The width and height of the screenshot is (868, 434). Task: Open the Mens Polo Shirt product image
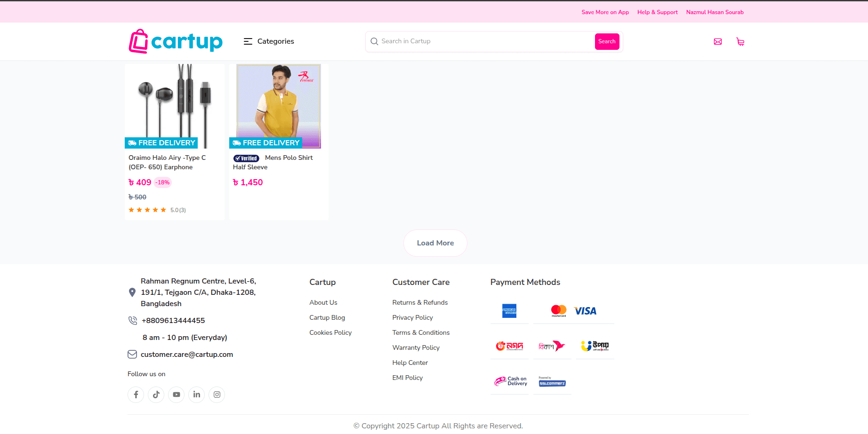(x=279, y=106)
